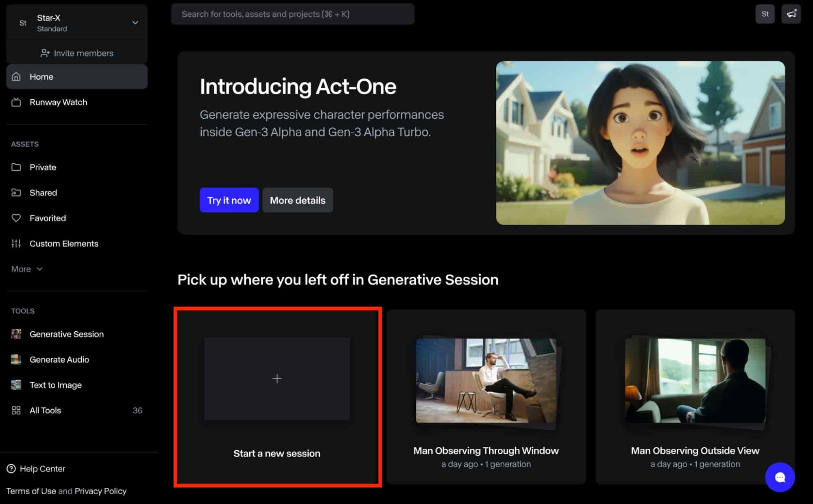Click the Custom Elements sliders icon

(x=16, y=243)
